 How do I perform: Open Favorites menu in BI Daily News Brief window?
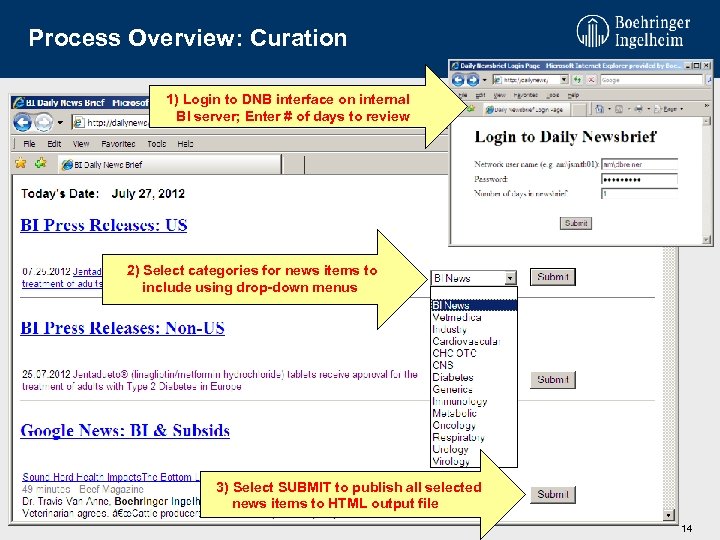(x=118, y=144)
